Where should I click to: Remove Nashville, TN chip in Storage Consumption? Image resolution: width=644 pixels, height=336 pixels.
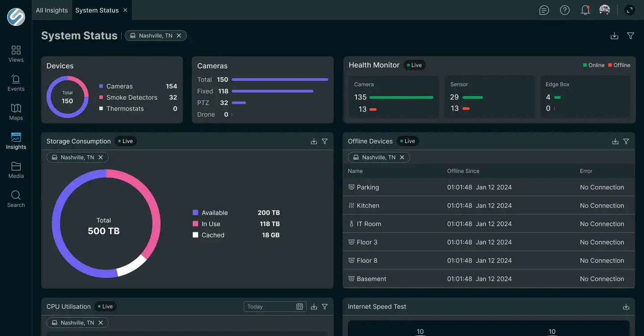pos(101,157)
